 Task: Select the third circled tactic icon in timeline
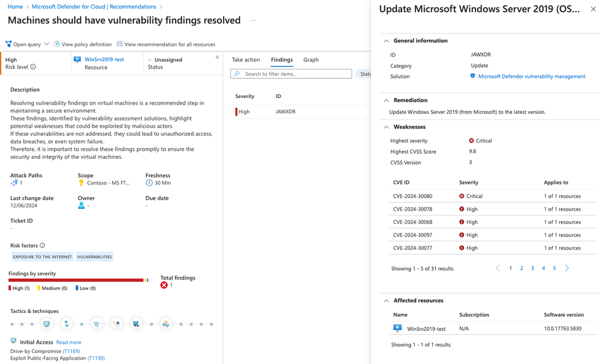coord(96,324)
